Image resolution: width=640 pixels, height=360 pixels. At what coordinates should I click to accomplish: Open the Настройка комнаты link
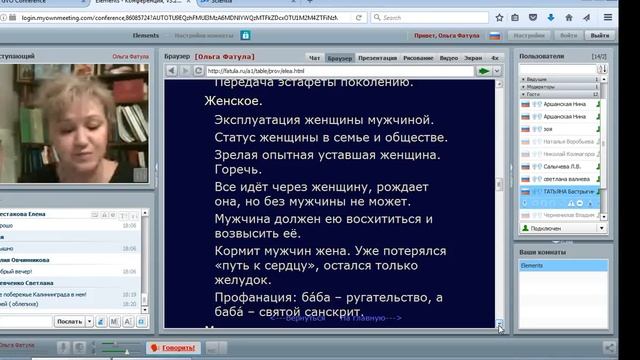point(204,36)
